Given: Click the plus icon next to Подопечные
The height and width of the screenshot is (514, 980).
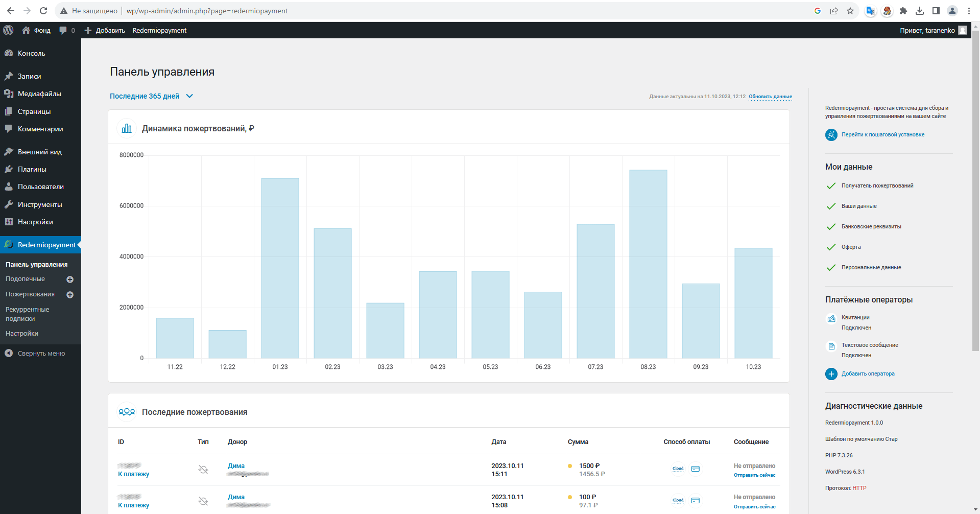Looking at the screenshot, I should [x=70, y=279].
